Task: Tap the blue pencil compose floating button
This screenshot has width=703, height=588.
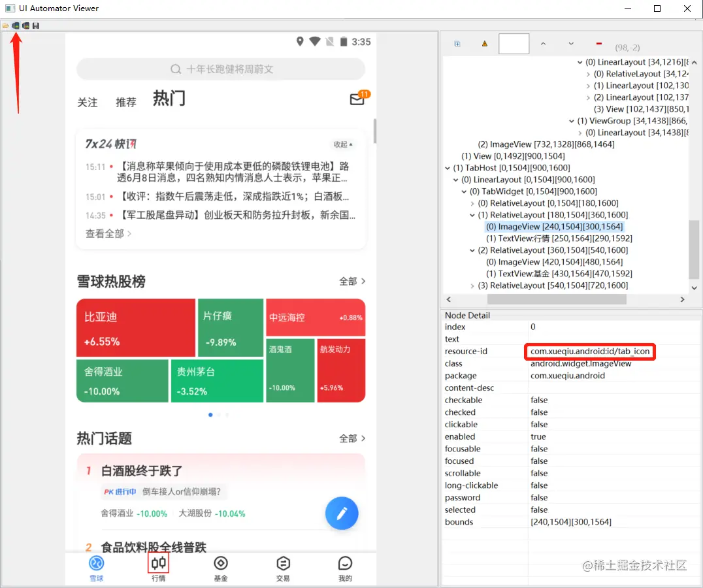Action: point(342,513)
